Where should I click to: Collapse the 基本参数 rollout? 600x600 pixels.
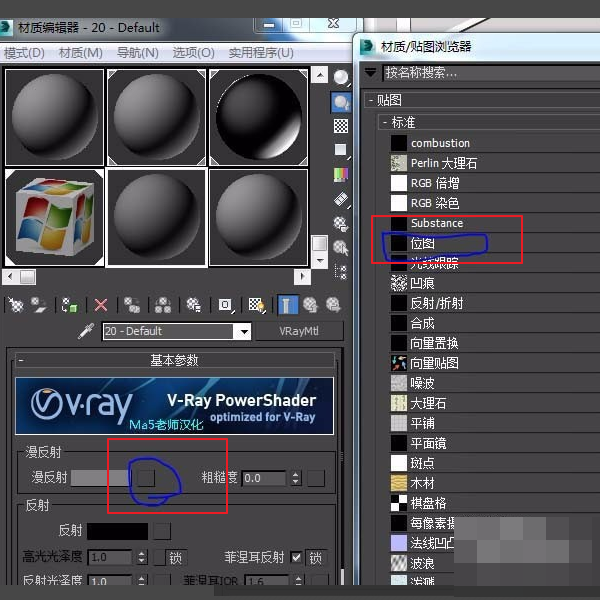[21, 360]
